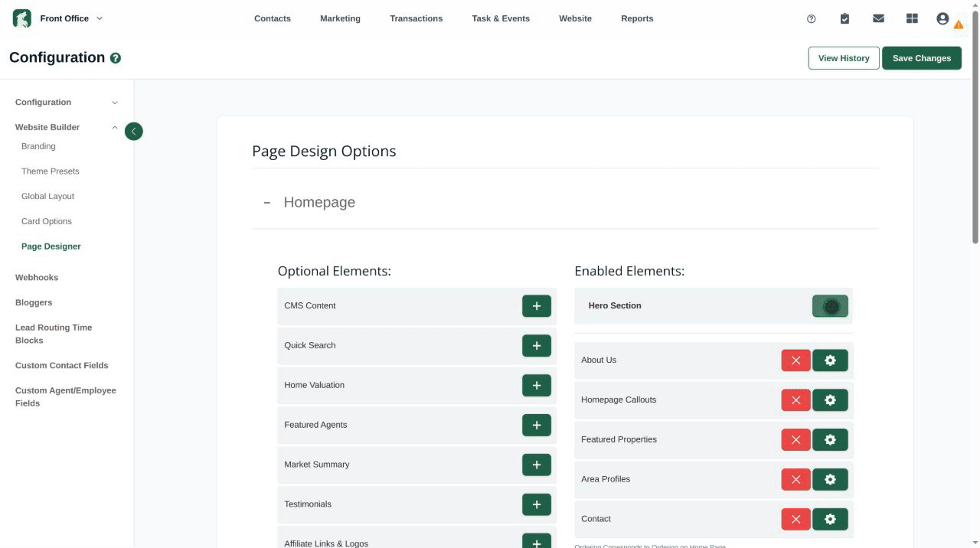Open the Website menu

tap(575, 18)
